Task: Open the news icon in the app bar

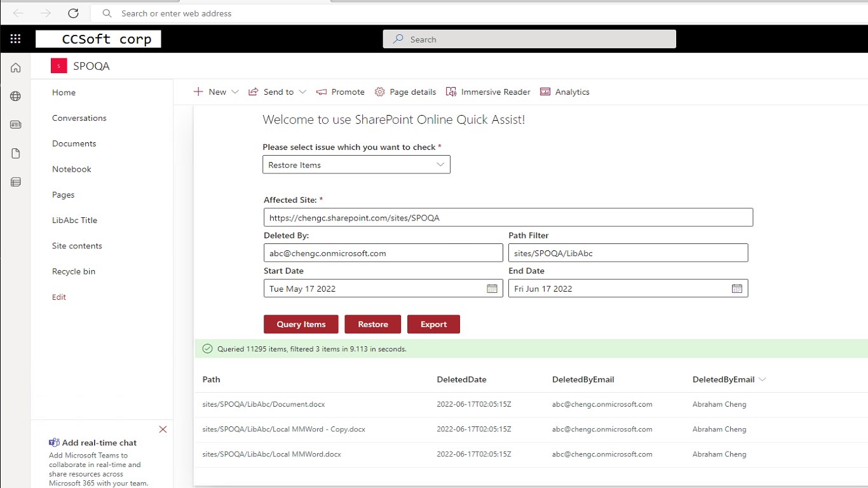Action: (15, 125)
